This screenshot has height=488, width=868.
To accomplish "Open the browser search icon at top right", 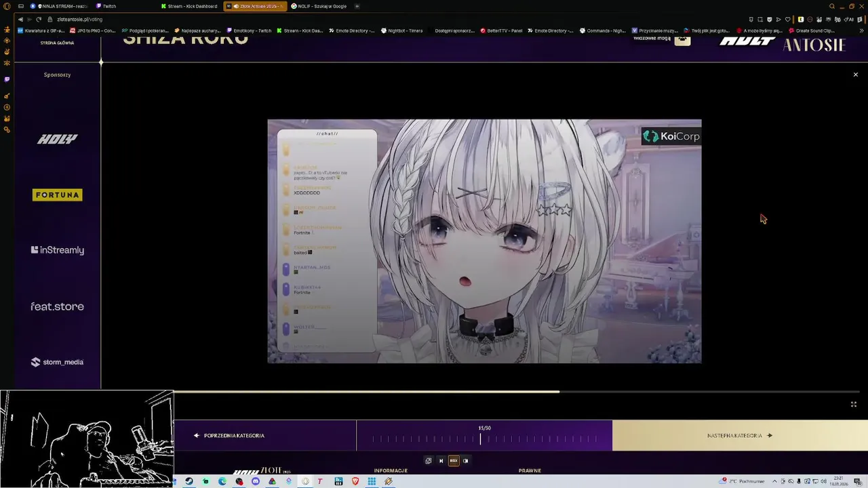I will click(x=832, y=6).
